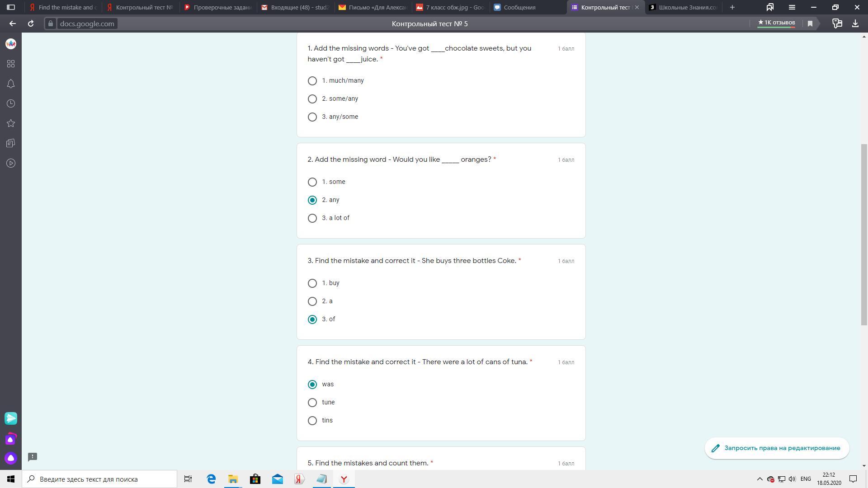
Task: Bookmark this page with bookmark icon
Action: click(810, 23)
